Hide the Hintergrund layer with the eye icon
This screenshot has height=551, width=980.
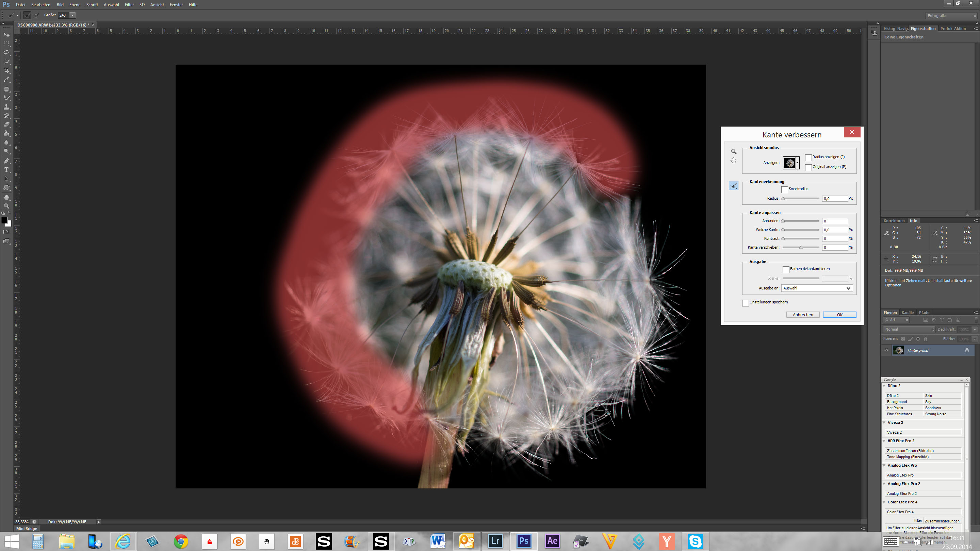pyautogui.click(x=886, y=350)
